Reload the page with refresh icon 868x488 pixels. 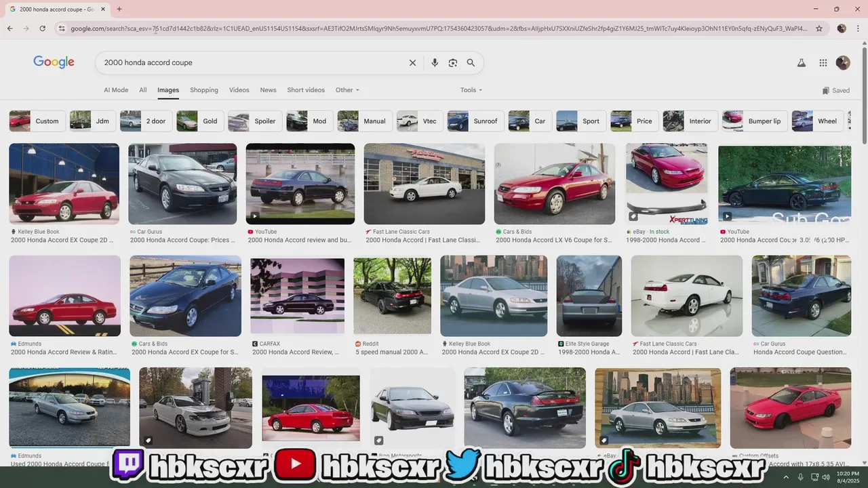pyautogui.click(x=42, y=28)
